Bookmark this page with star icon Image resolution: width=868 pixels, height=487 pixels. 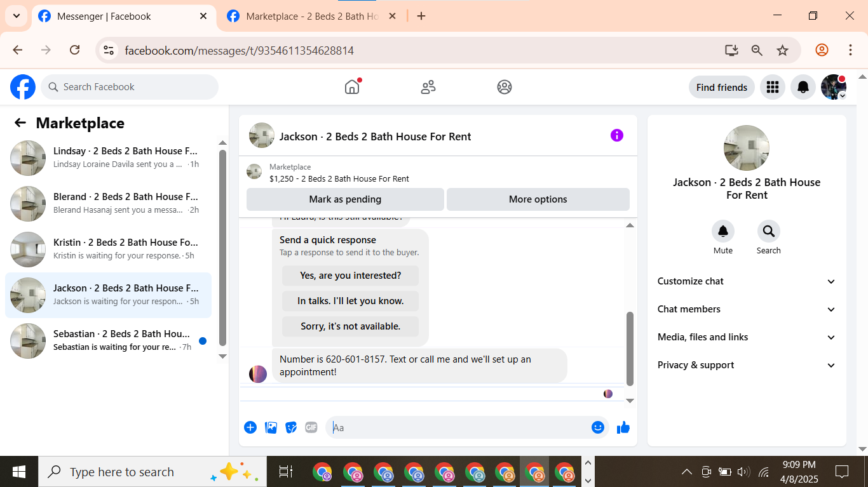[782, 50]
